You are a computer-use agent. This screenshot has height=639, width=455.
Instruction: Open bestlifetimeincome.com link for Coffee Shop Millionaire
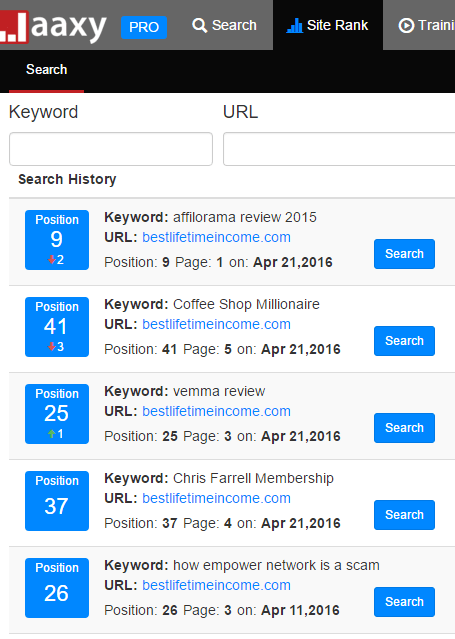tap(216, 324)
